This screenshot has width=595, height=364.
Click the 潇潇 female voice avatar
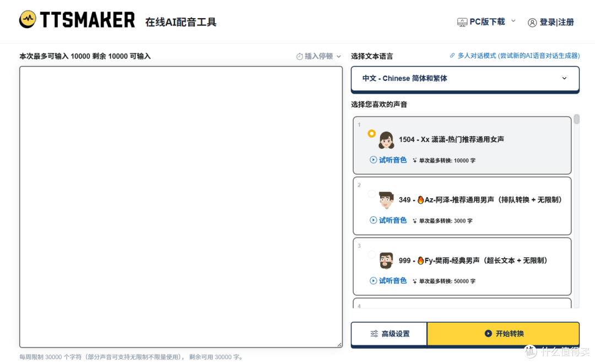pos(386,140)
